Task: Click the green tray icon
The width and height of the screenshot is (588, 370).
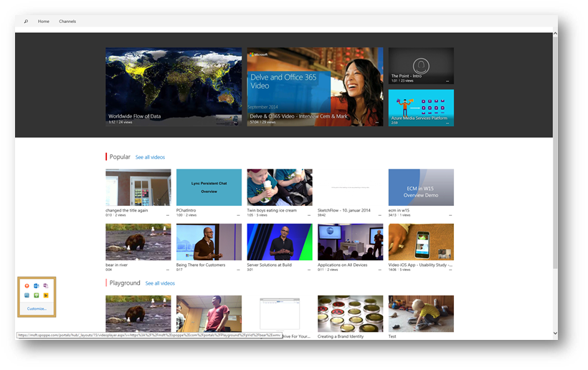Action: coord(37,295)
